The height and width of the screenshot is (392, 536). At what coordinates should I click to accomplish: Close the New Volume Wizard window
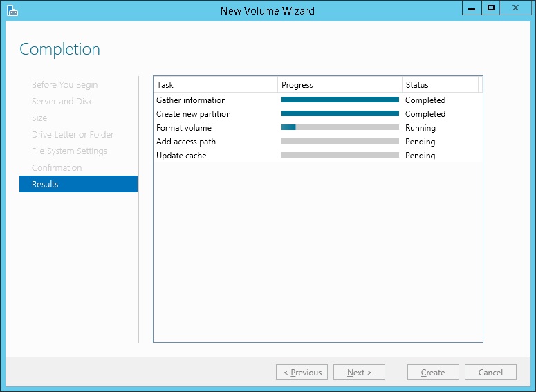515,8
